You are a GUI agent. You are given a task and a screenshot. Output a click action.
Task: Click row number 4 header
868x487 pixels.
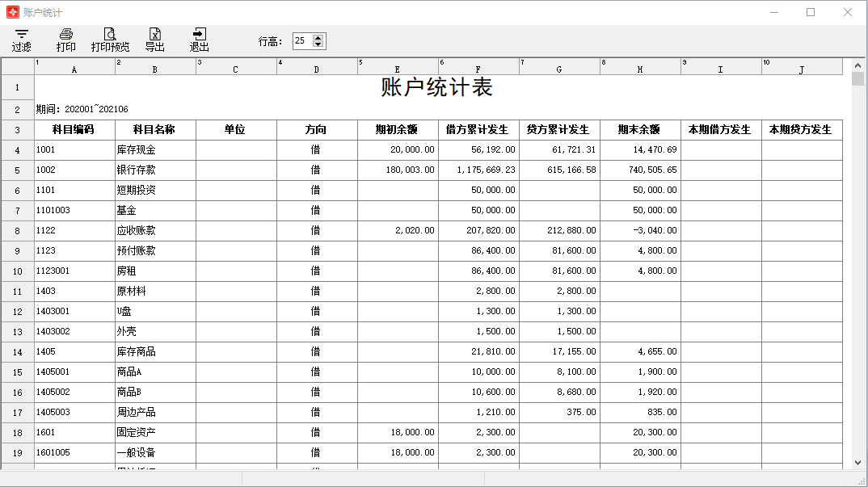tap(16, 149)
